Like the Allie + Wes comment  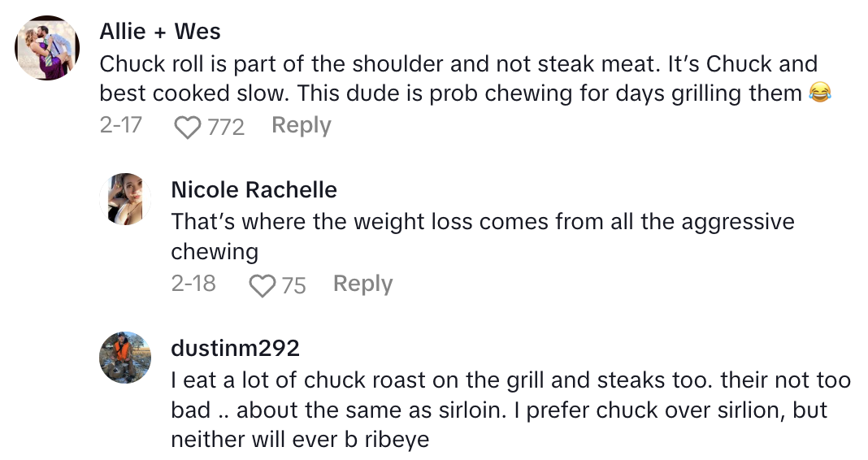click(x=188, y=127)
